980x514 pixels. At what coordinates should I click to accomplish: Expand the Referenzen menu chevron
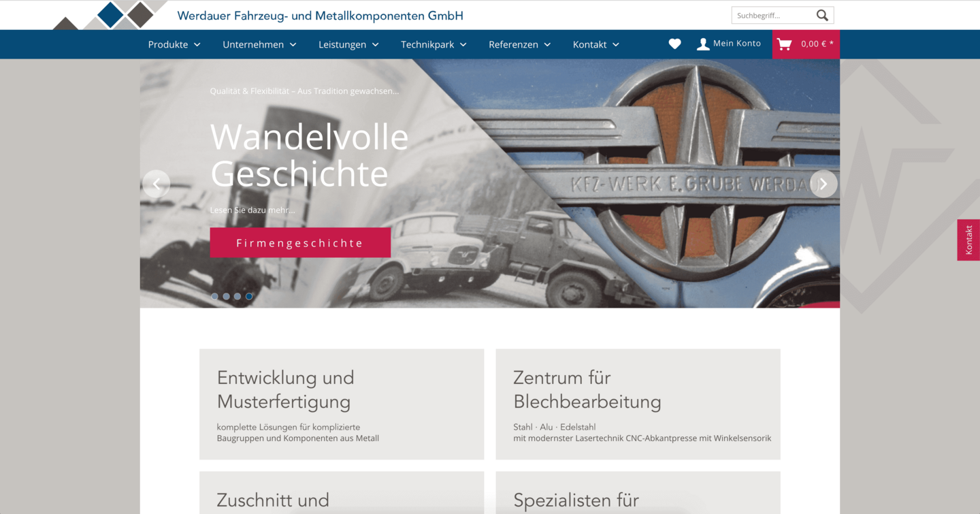pos(548,45)
